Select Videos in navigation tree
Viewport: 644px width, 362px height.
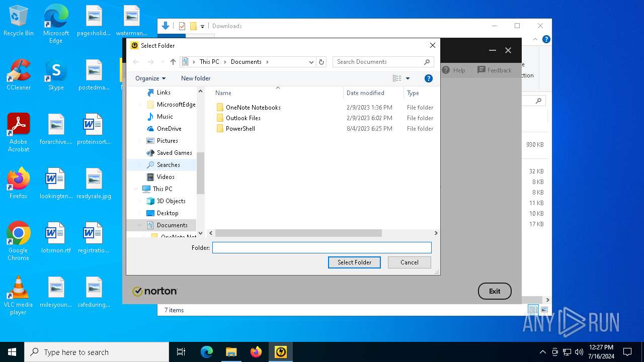[x=166, y=177]
